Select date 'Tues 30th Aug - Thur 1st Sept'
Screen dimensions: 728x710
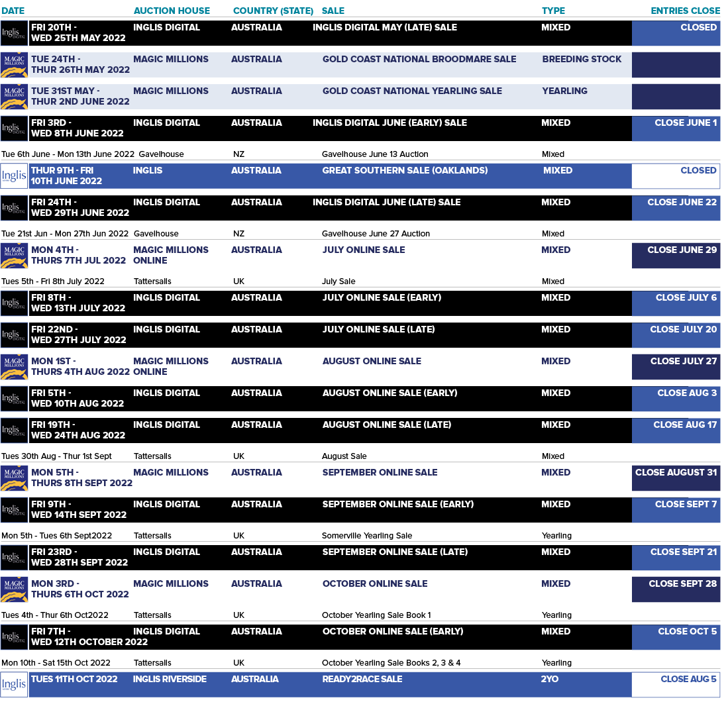click(x=57, y=456)
